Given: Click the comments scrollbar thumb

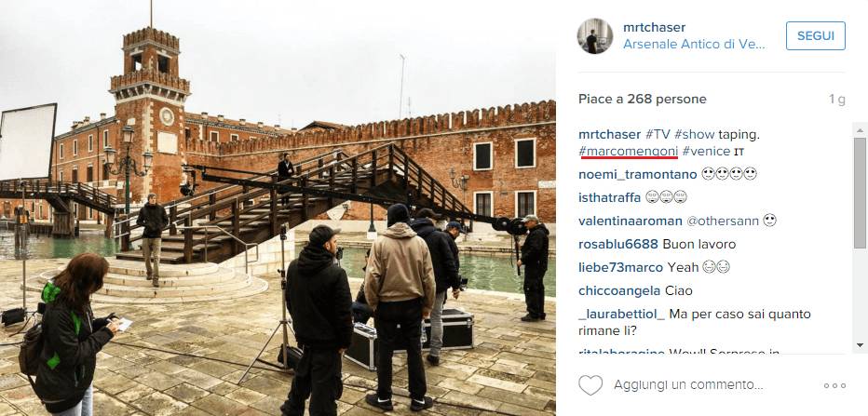Looking at the screenshot, I should tap(860, 193).
